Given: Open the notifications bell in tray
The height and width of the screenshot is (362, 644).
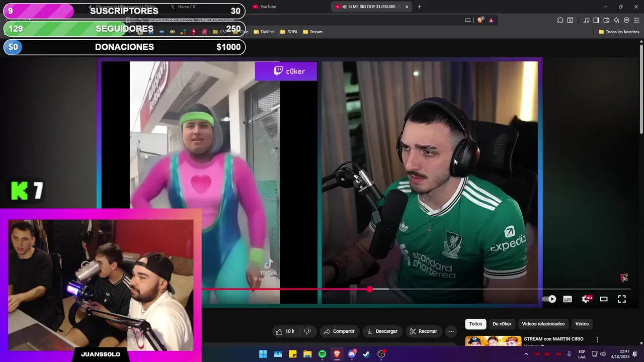Looking at the screenshot, I should (x=635, y=354).
